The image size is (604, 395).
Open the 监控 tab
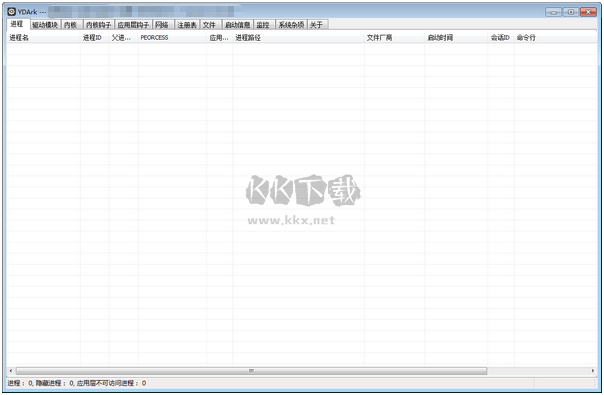coord(264,25)
